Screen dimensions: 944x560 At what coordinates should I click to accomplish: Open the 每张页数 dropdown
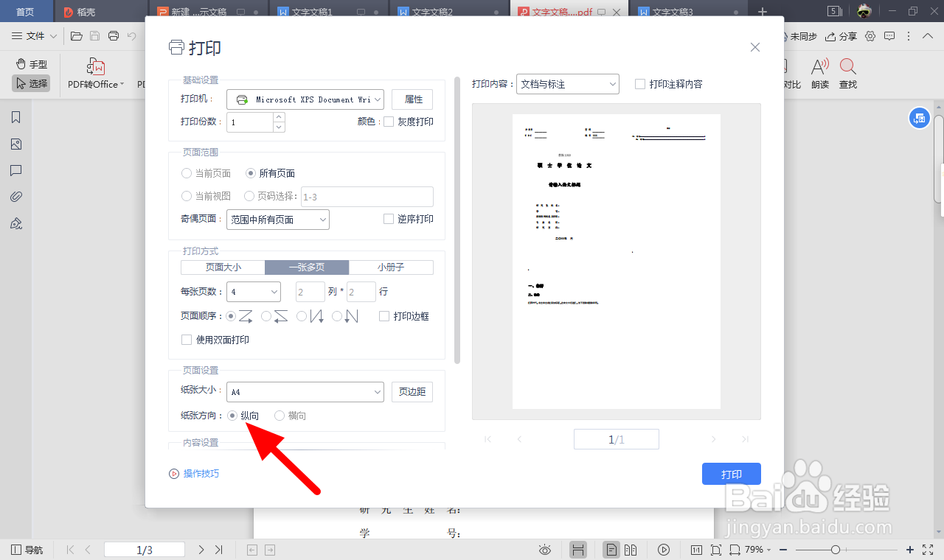click(253, 292)
